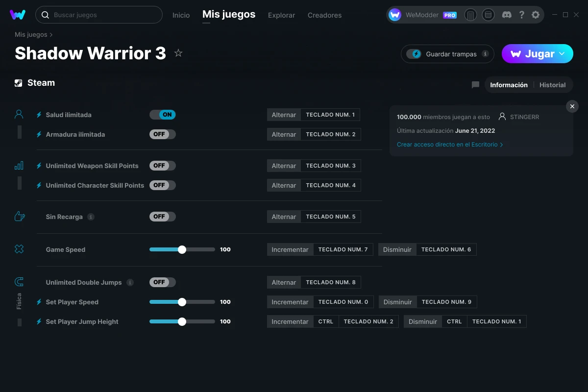588x392 pixels.
Task: Select the stats bar chart category icon
Action: pyautogui.click(x=19, y=166)
